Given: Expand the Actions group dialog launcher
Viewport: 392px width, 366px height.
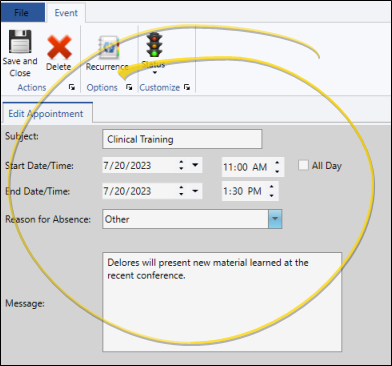Looking at the screenshot, I should [x=72, y=87].
